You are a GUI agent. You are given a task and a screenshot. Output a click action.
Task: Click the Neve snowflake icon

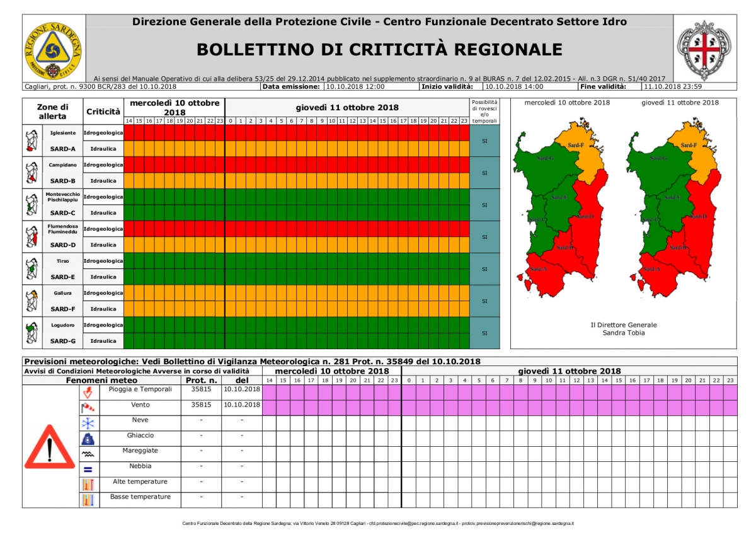click(88, 423)
